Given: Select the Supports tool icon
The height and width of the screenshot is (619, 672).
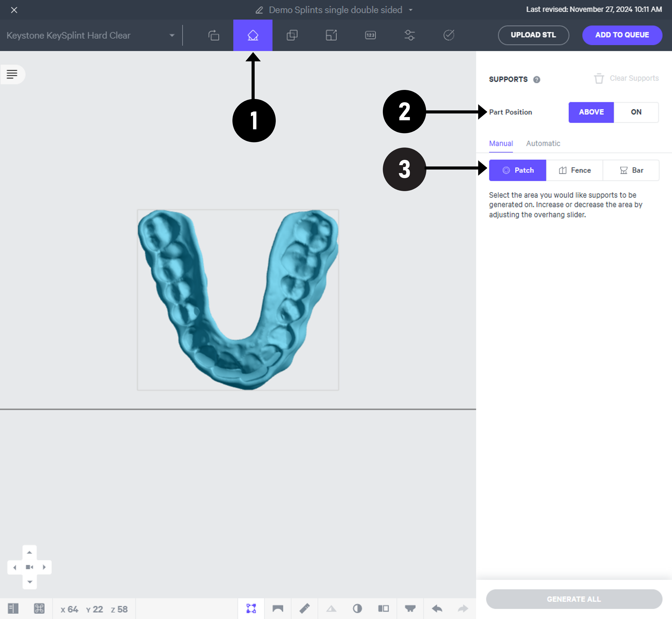Looking at the screenshot, I should [x=253, y=35].
